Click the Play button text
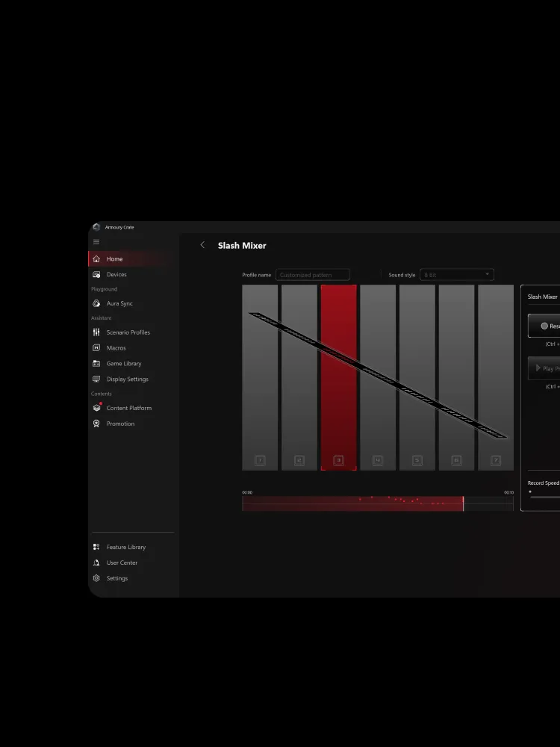 552,369
